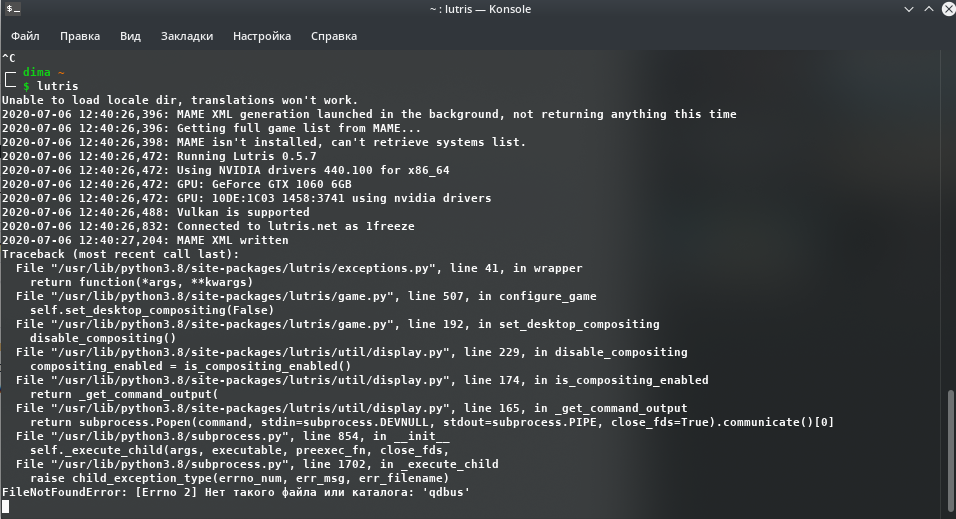
Task: Click the '^C' text at top of terminal
Action: [9, 58]
